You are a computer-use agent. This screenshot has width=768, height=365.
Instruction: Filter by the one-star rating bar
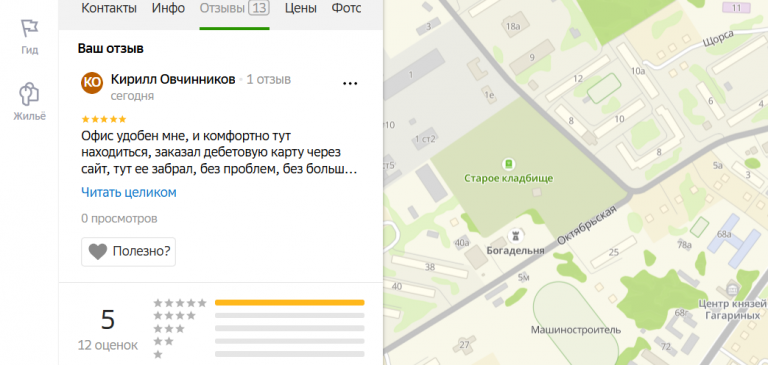point(289,354)
